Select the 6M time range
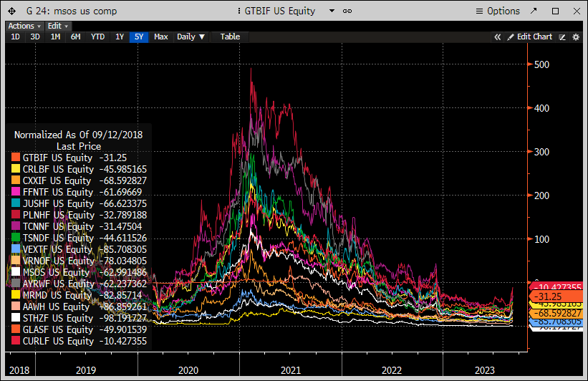 tap(76, 37)
